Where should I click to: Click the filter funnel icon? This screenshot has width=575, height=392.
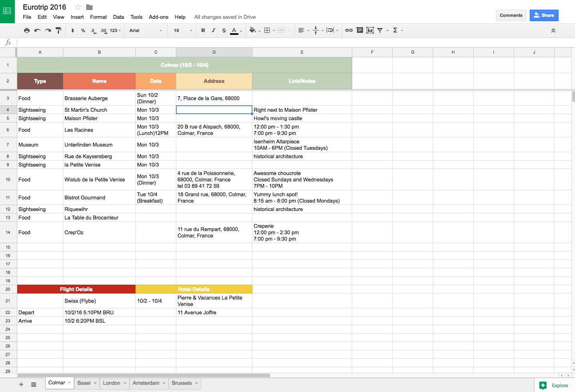tap(380, 30)
